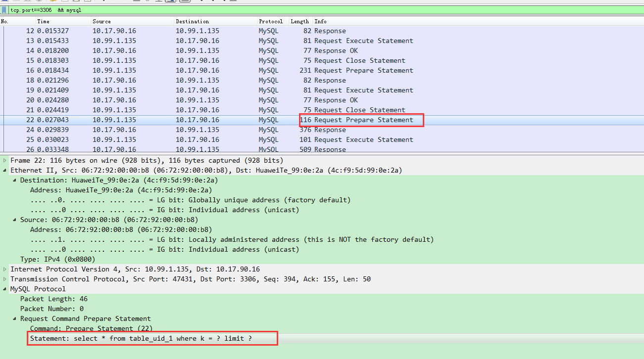644x359 pixels.
Task: Expand Transmission Control Protocol node
Action: pyautogui.click(x=5, y=279)
